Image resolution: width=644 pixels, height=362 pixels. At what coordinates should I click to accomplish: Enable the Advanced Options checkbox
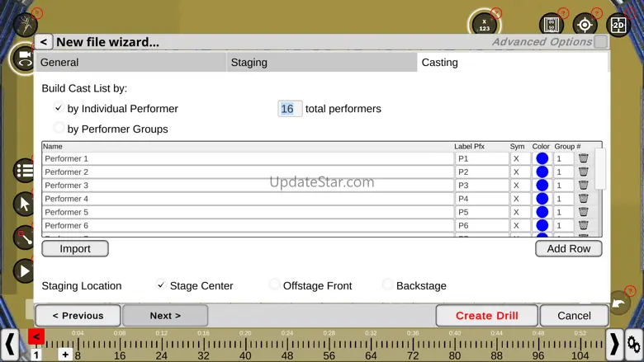click(x=600, y=41)
